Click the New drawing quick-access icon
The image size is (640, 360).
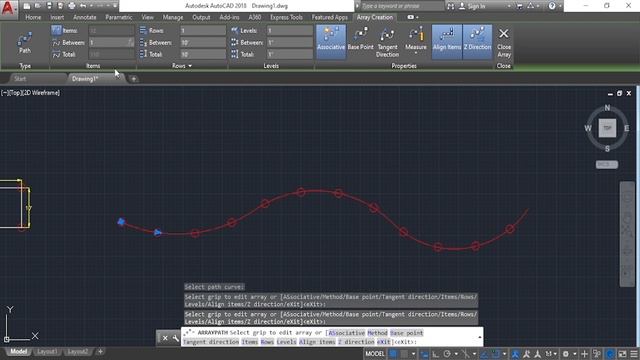[27, 6]
